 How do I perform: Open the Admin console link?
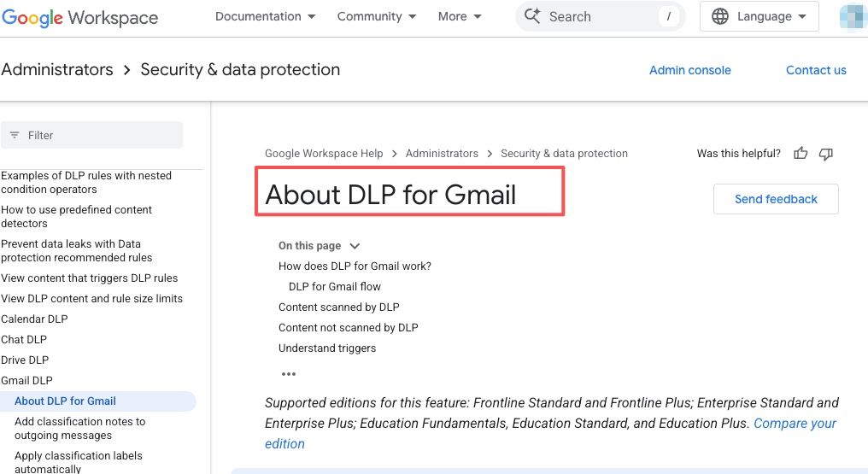689,70
